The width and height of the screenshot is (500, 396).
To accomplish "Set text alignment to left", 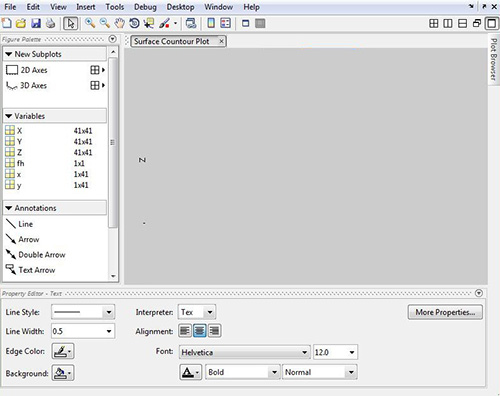I will (x=185, y=331).
